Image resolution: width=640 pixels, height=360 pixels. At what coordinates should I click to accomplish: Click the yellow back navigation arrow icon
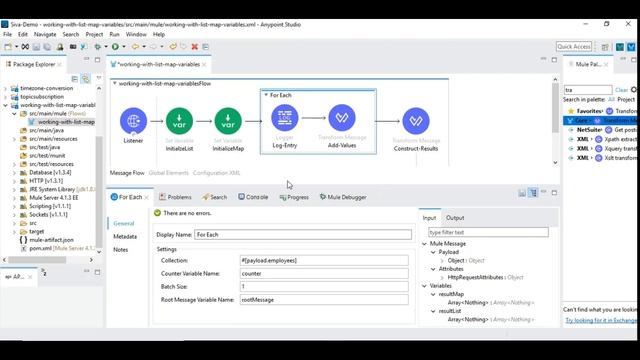pos(135,47)
